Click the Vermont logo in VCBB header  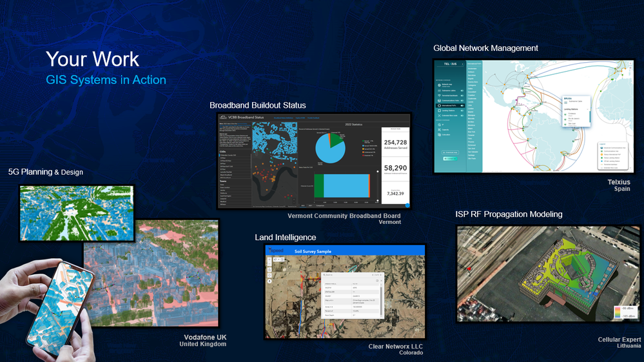pos(223,117)
